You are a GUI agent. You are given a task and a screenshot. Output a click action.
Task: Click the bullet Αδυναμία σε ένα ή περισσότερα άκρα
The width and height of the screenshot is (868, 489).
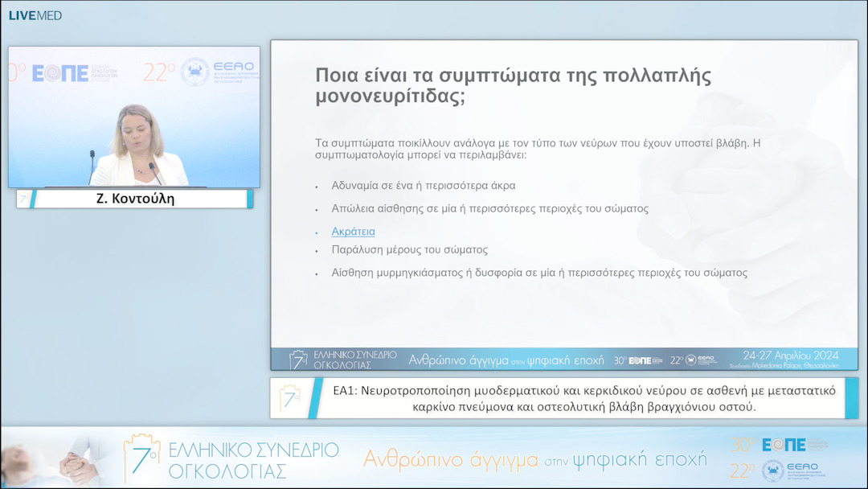(423, 185)
